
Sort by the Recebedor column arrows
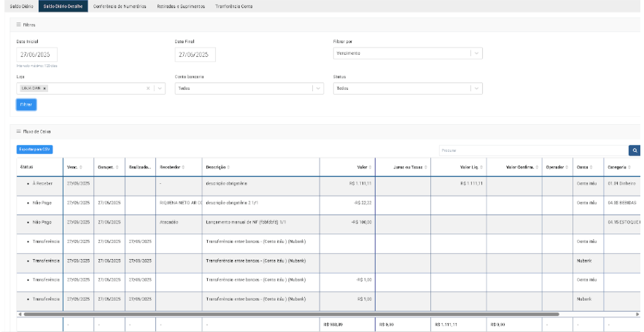pos(183,167)
